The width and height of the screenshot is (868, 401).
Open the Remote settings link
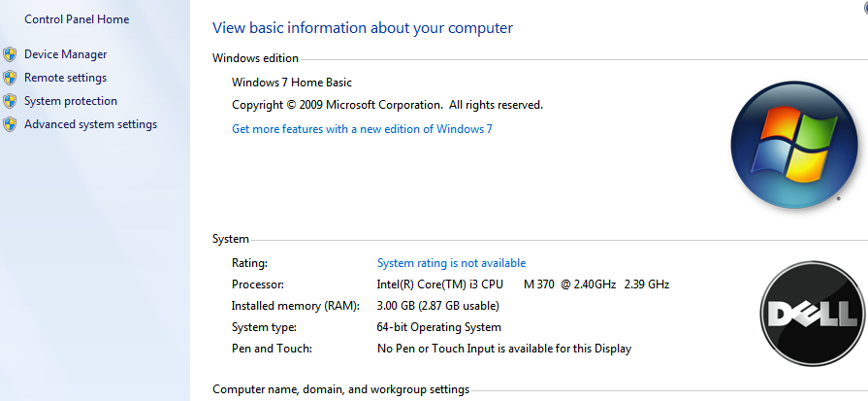(65, 78)
